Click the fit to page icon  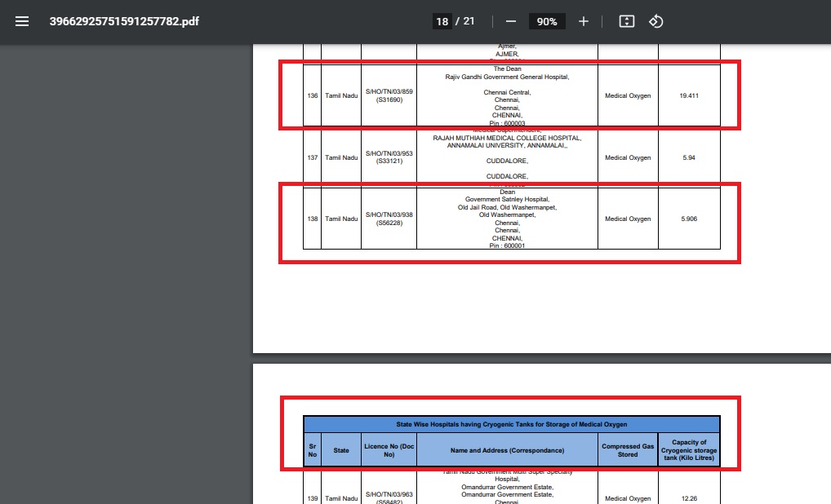[x=627, y=21]
